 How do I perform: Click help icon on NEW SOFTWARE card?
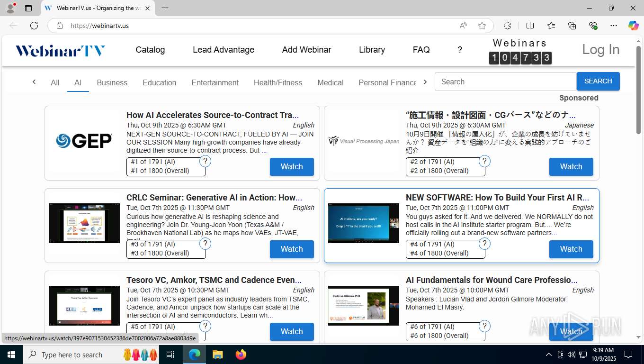(484, 244)
